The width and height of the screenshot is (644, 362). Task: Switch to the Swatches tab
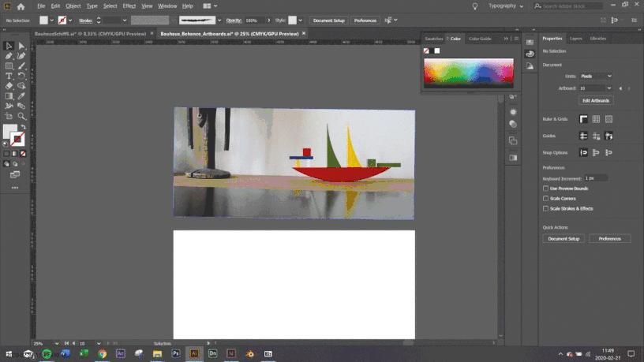434,39
